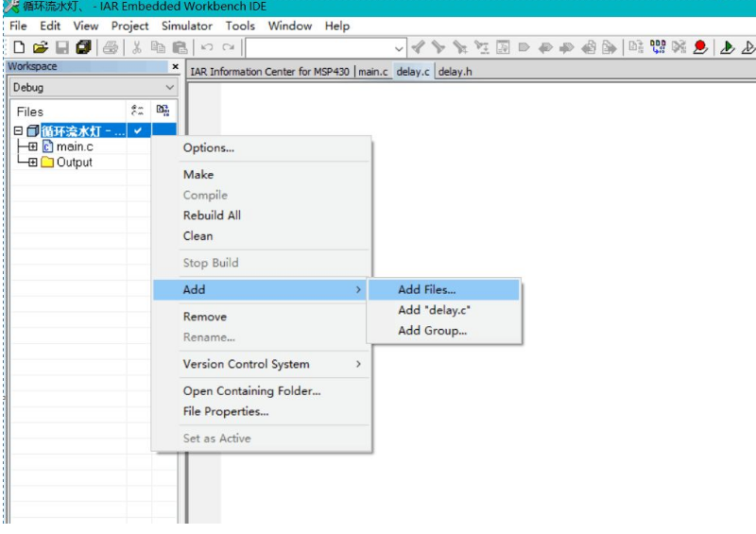This screenshot has height=534, width=756.
Task: Click the Download and Debug green icon
Action: [727, 47]
